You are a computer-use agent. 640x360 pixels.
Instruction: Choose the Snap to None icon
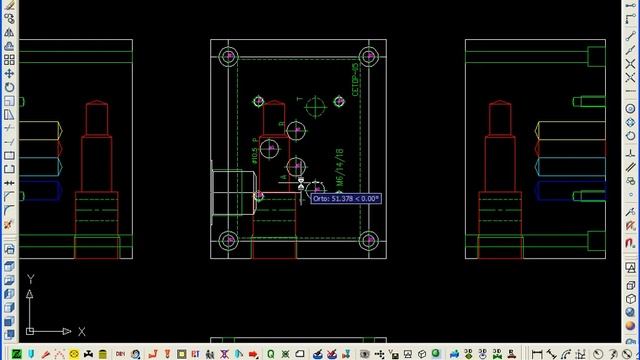pyautogui.click(x=631, y=225)
